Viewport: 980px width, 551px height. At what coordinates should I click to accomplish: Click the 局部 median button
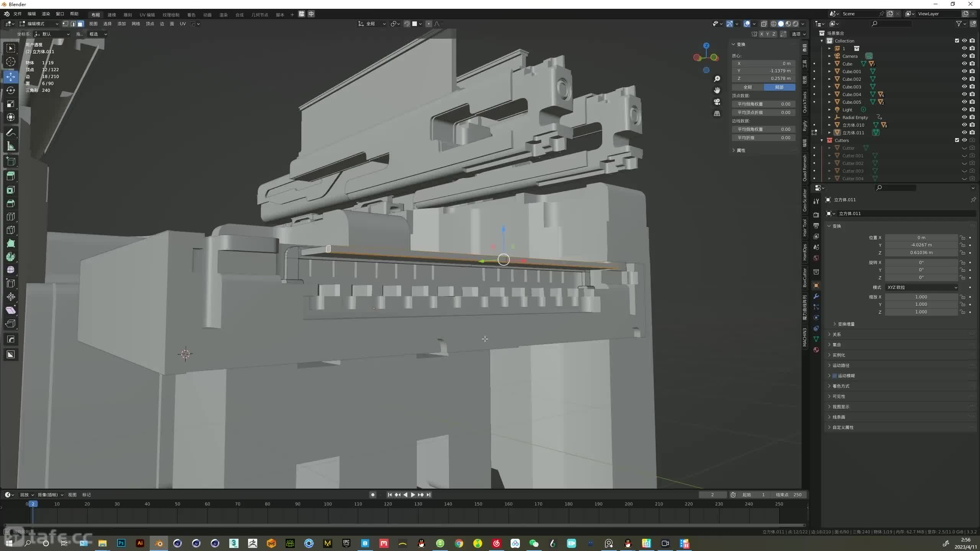point(779,87)
